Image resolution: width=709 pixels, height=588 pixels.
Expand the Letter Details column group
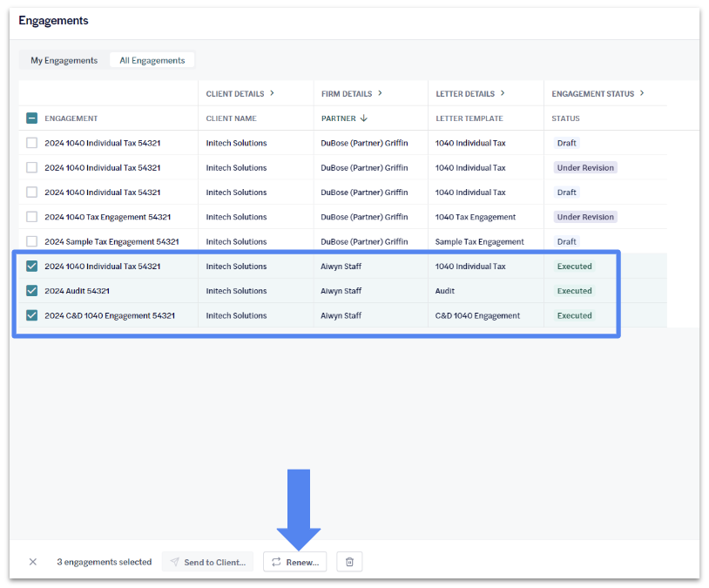[503, 93]
